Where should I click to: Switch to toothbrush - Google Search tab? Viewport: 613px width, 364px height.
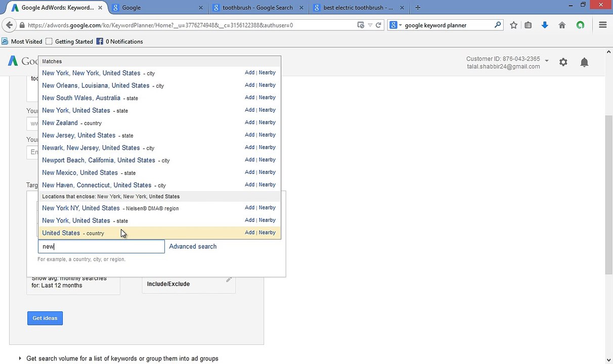point(258,8)
